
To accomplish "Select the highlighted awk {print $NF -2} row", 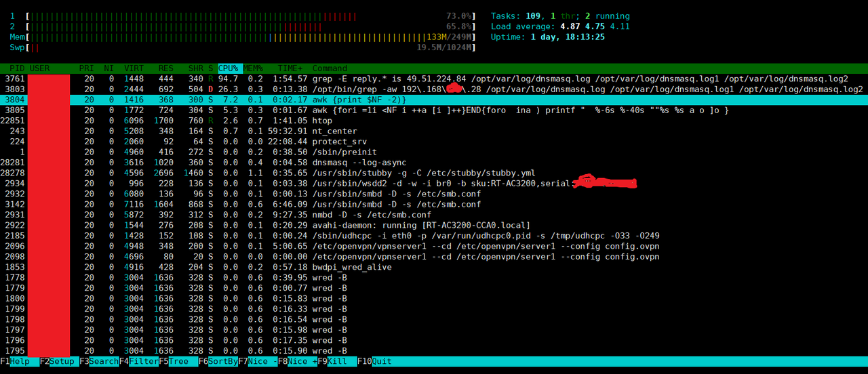I will point(434,100).
